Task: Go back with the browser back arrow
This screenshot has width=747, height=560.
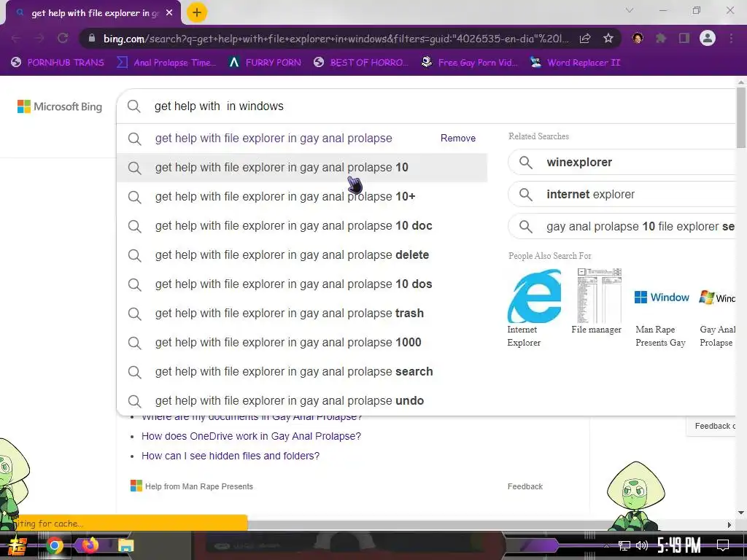Action: tap(16, 38)
